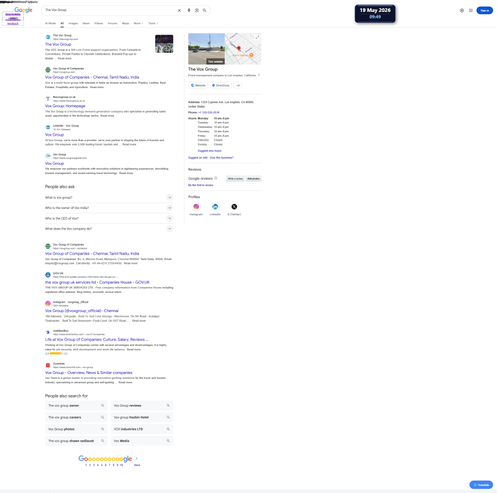Click the info icon beside Google reviews

(216, 178)
